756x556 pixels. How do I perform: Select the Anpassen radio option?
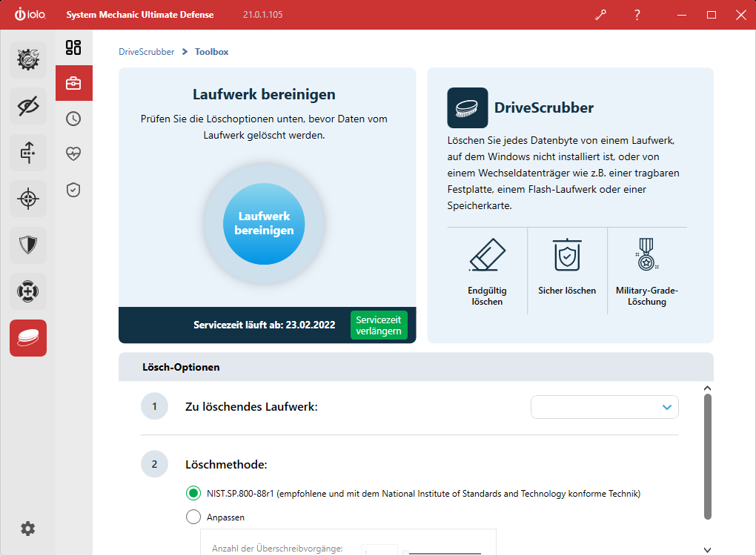(193, 517)
